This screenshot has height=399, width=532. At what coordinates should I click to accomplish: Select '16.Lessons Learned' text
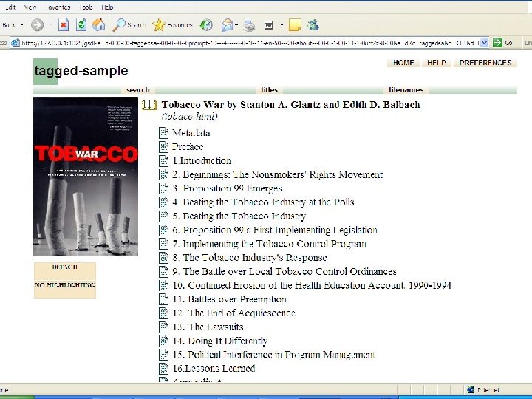[214, 369]
